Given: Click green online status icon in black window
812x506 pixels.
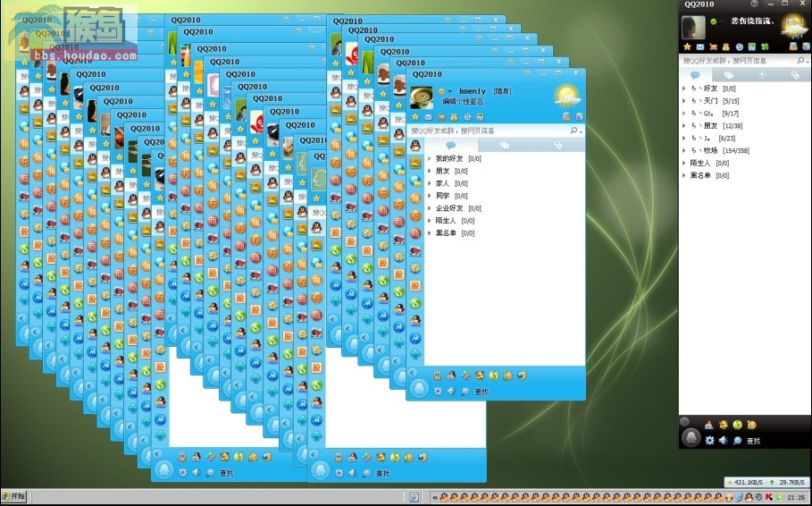Looking at the screenshot, I should [714, 21].
